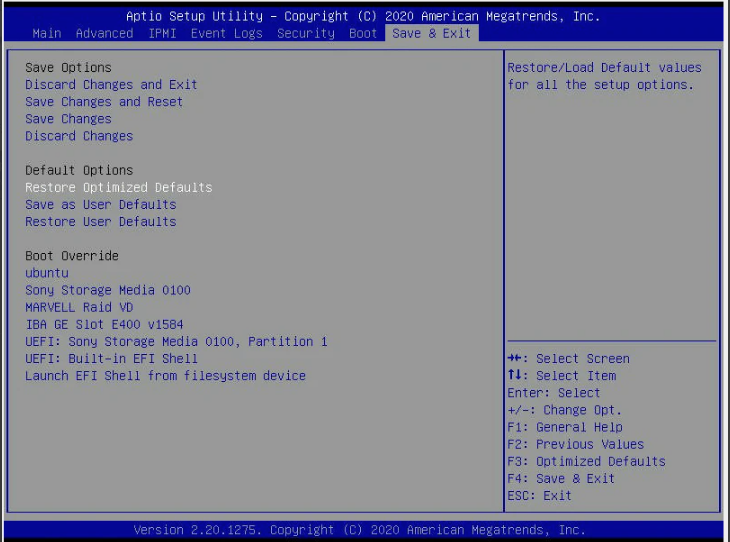Choose IBA GE Slot E400 v1584
Image resolution: width=730 pixels, height=542 pixels.
pyautogui.click(x=104, y=325)
